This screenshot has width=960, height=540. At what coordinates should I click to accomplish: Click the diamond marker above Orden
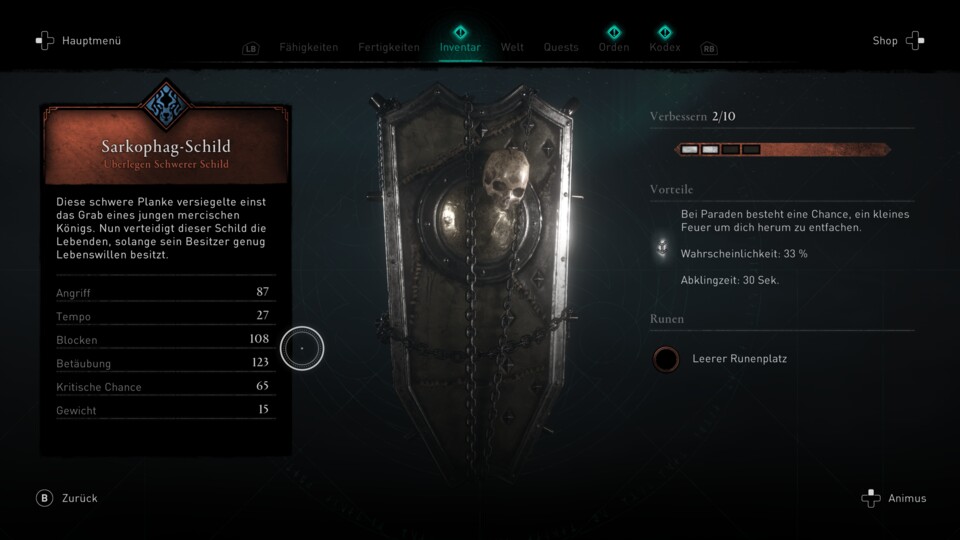tap(613, 32)
